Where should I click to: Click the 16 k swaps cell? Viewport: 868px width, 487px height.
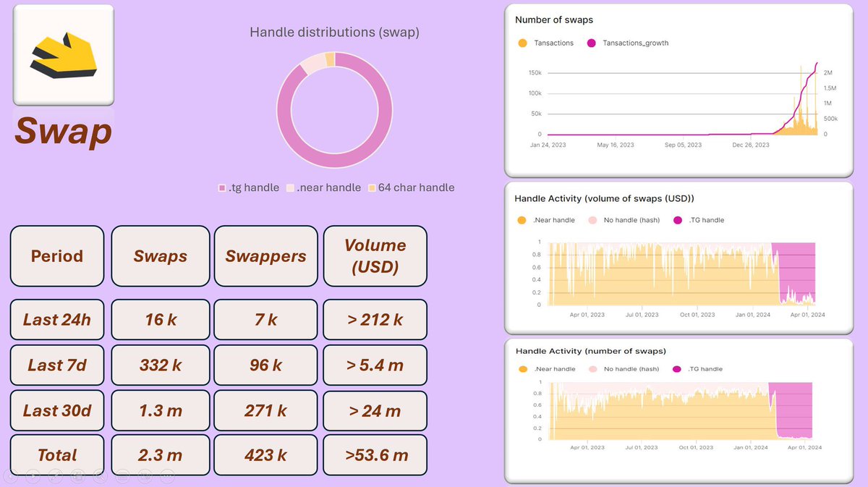(161, 319)
